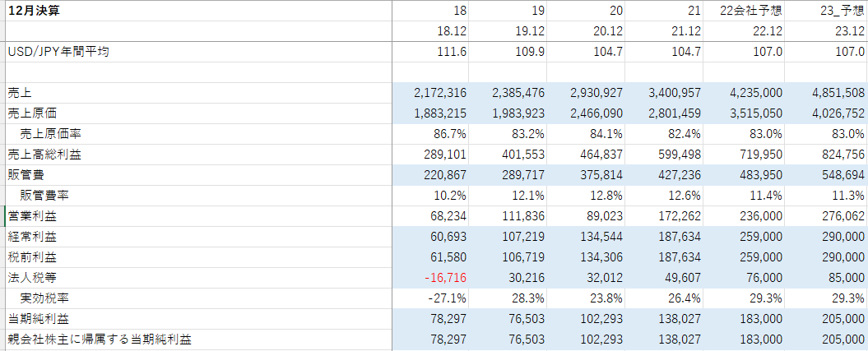This screenshot has width=868, height=351.
Task: Select the 21.12 period cell
Action: click(x=664, y=31)
